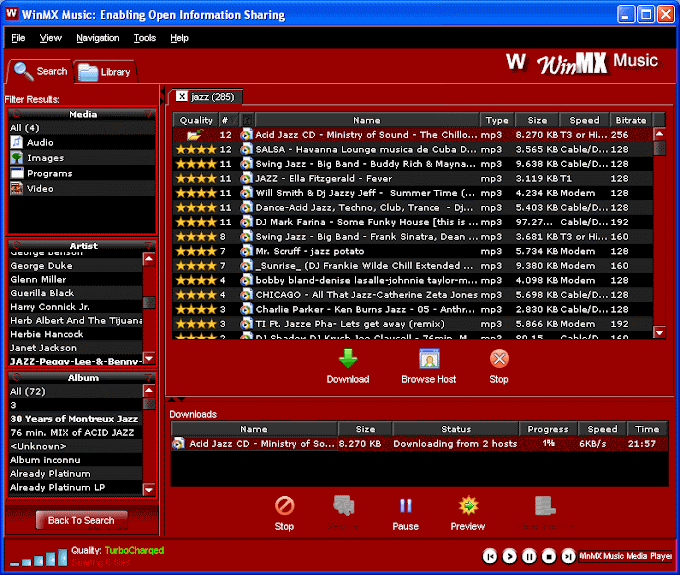Collapse the Album filter panel

[x=148, y=377]
